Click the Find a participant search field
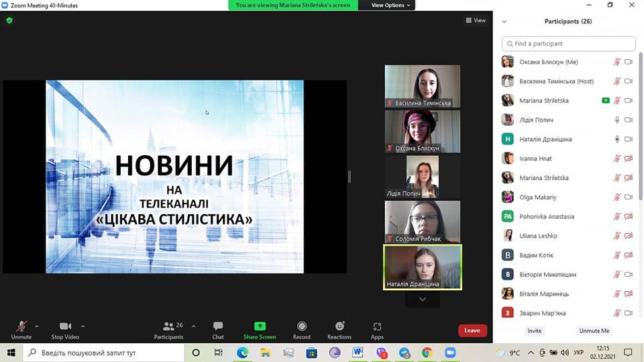Image resolution: width=644 pixels, height=362 pixels. (x=568, y=44)
